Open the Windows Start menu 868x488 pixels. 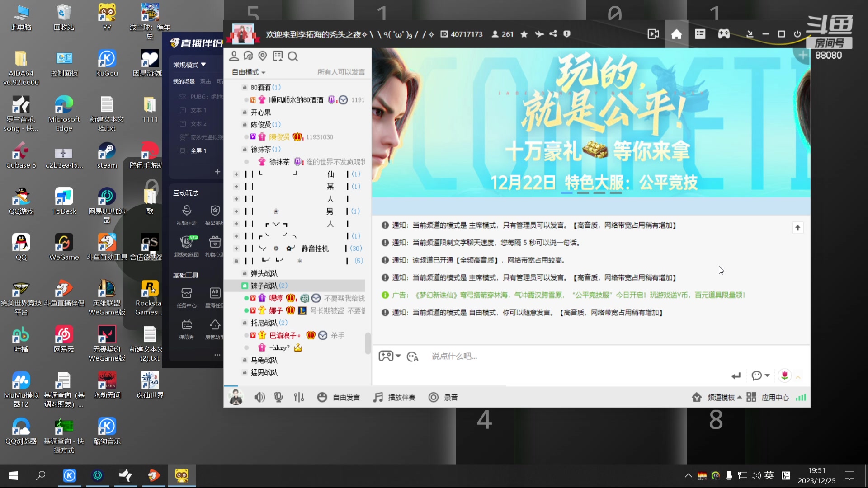(13, 475)
